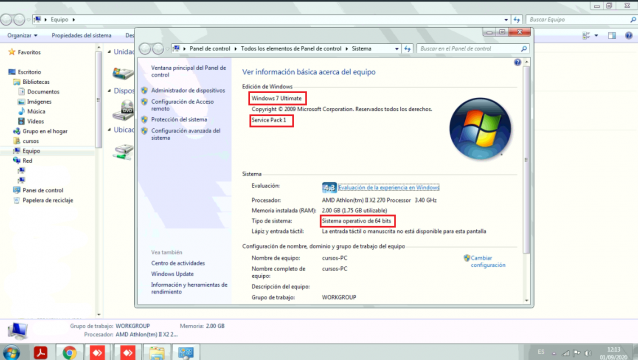Viewport: 638px width, 360px height.
Task: Toggle the preview pane icon in Equipo
Action: click(x=612, y=36)
